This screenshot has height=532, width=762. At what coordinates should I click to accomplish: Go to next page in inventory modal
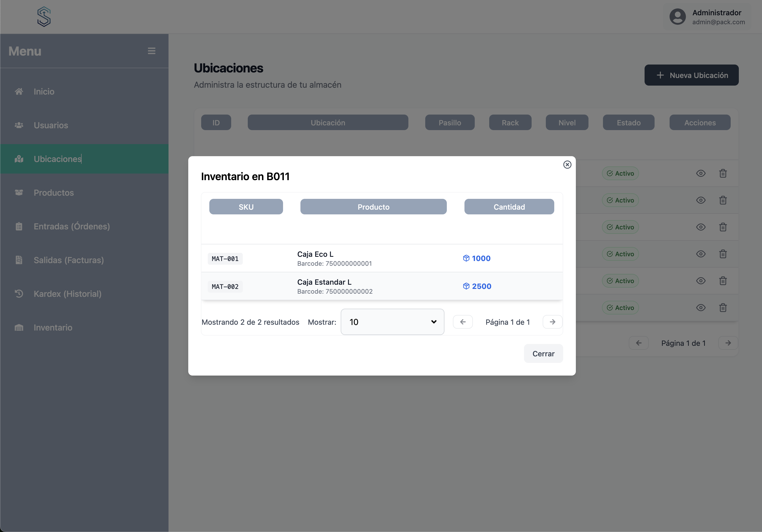point(552,322)
